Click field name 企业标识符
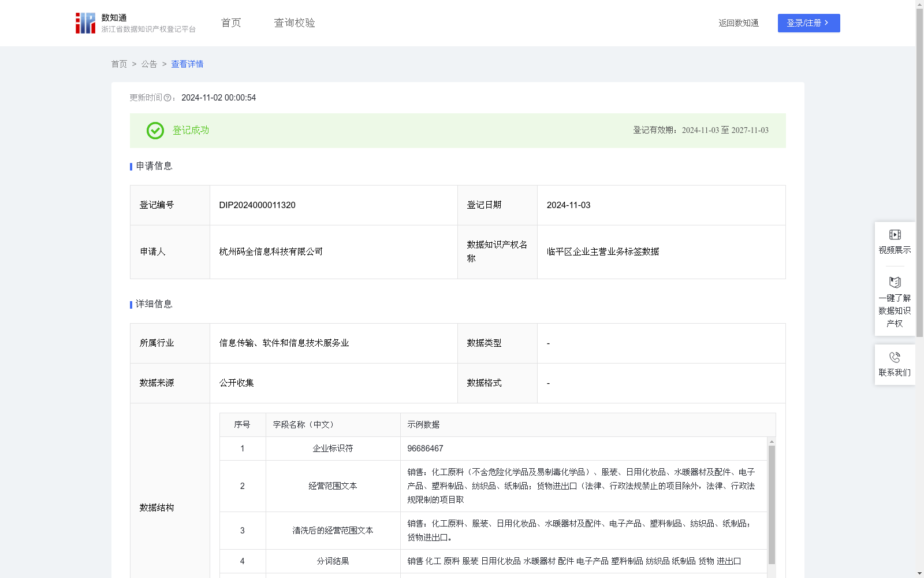The width and height of the screenshot is (924, 578). [333, 449]
